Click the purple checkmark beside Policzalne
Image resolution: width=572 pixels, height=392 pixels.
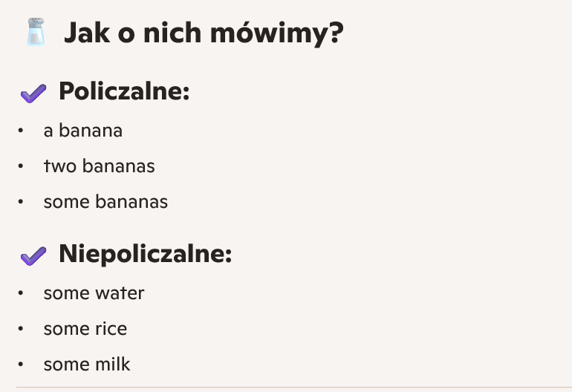[x=33, y=93]
